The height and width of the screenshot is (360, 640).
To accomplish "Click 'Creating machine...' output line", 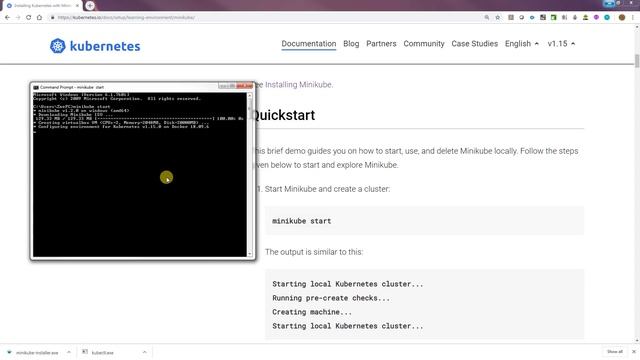I will click(312, 312).
